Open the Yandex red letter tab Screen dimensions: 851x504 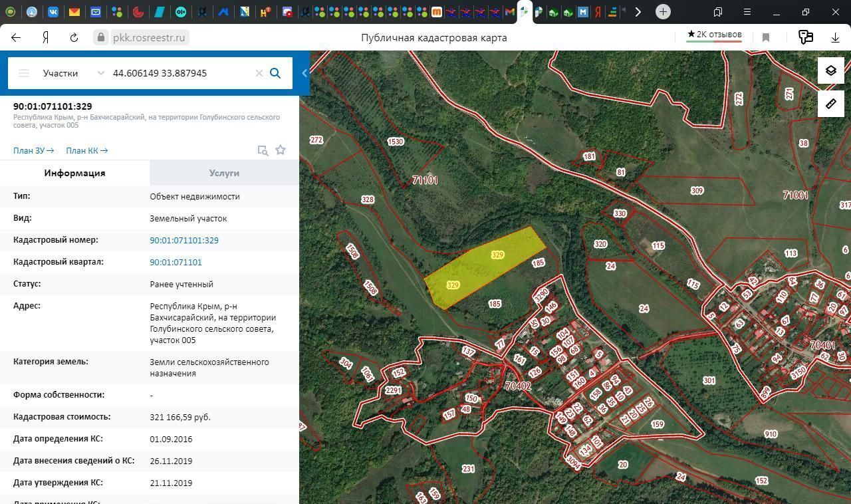pos(598,12)
